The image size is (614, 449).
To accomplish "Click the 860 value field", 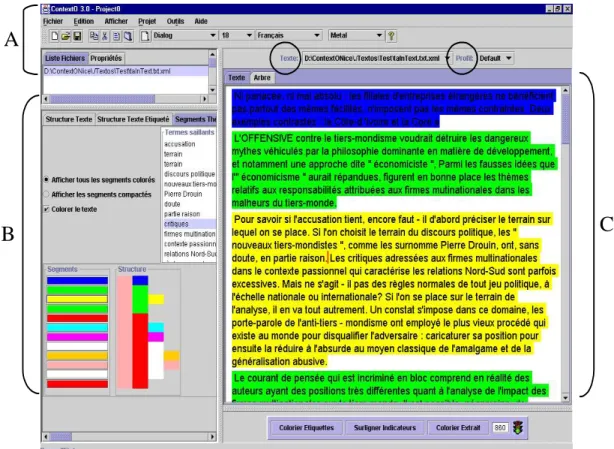I will [x=500, y=427].
